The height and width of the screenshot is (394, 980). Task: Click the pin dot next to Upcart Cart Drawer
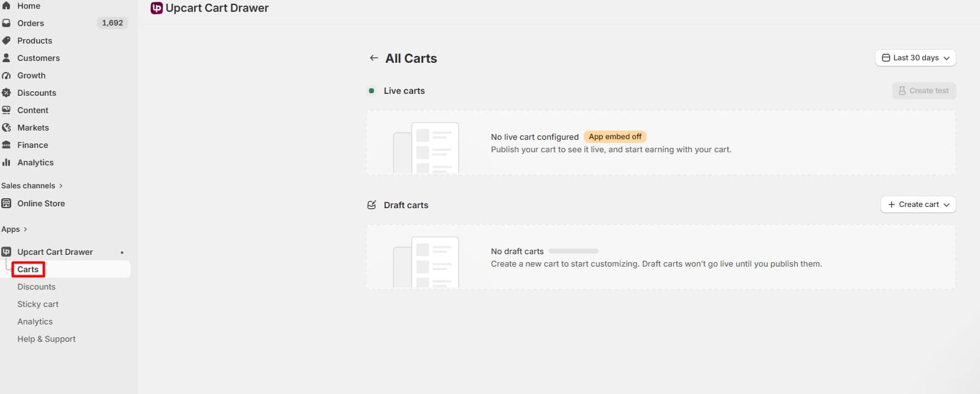[122, 252]
